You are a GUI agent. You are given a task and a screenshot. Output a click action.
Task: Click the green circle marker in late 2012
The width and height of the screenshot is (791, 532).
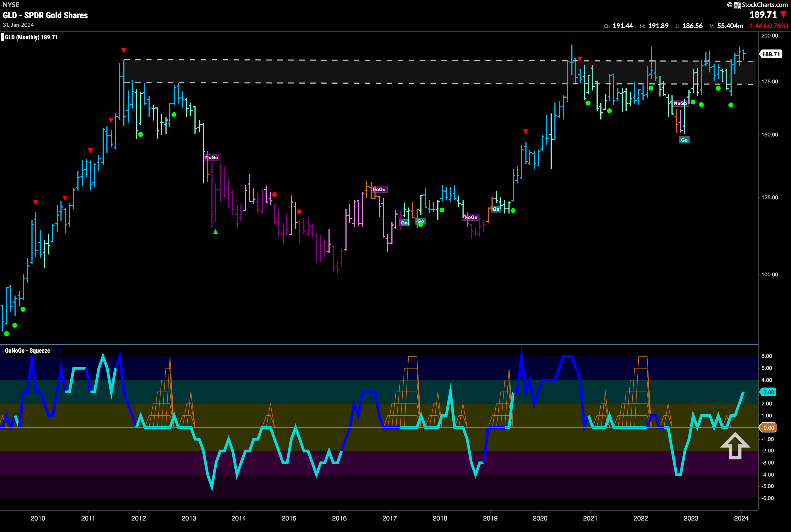(174, 115)
